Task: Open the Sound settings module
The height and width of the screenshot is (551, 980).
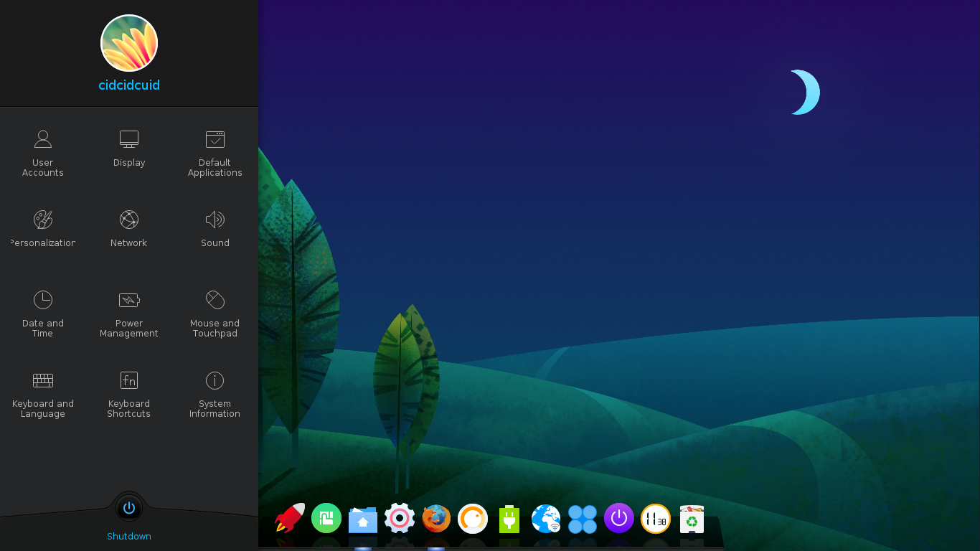Action: (x=215, y=228)
